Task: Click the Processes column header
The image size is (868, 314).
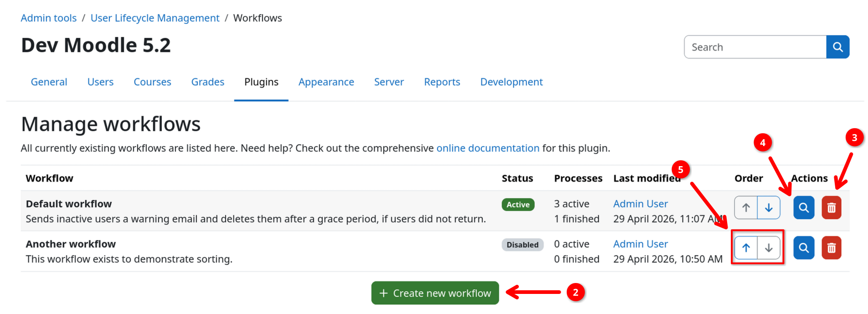Action: (x=578, y=178)
